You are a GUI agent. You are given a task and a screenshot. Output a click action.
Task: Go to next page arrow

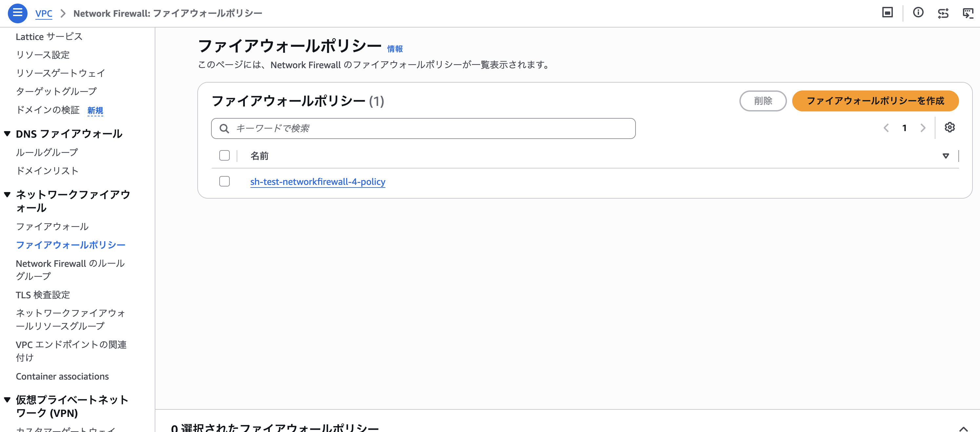[923, 128]
